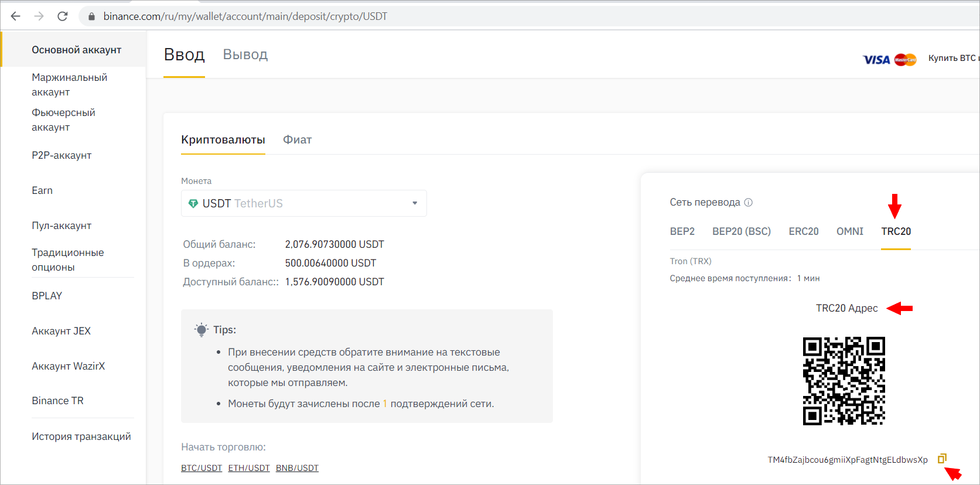Select the BEP20 (BSC) network
This screenshot has height=485, width=980.
(x=741, y=231)
